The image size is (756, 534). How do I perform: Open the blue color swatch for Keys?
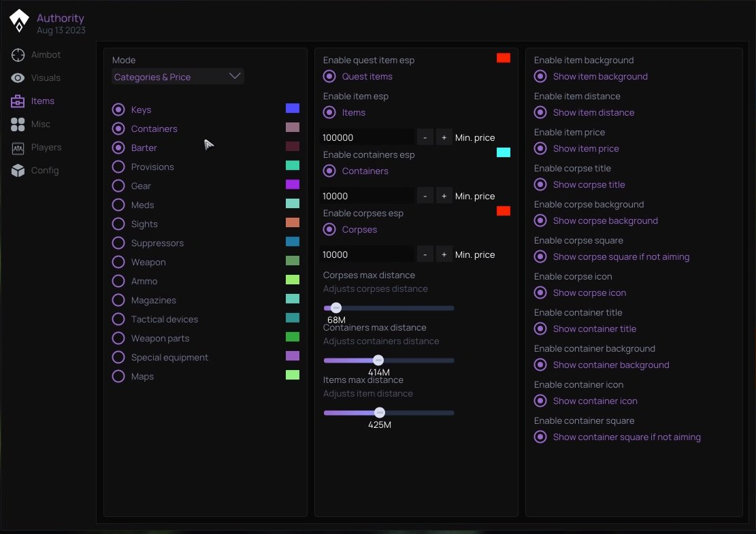(x=293, y=108)
